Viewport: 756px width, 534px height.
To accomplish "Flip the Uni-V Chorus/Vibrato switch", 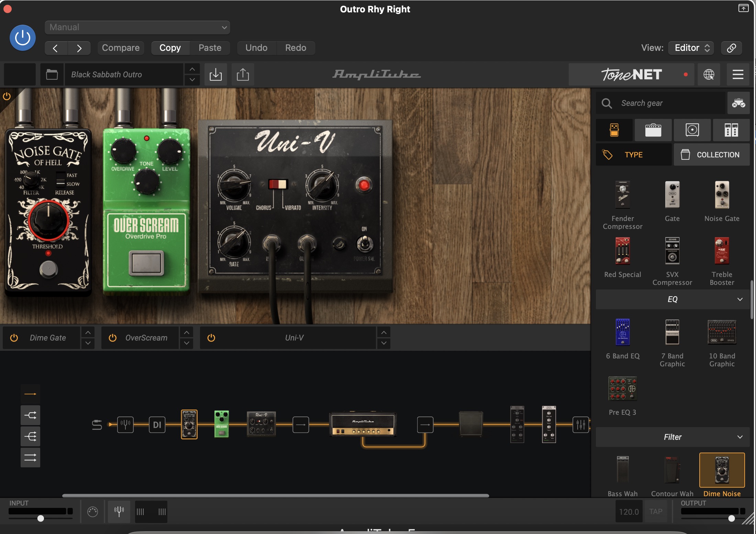I will pyautogui.click(x=278, y=184).
